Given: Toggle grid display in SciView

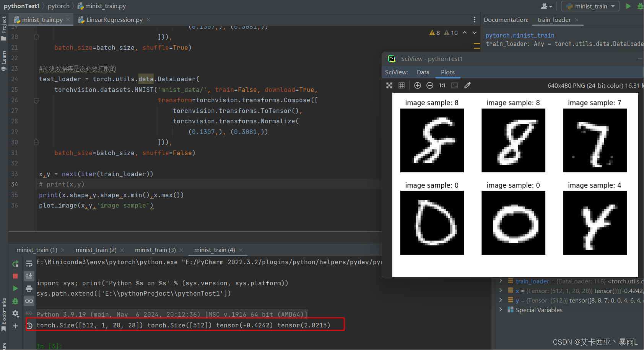Looking at the screenshot, I should tap(402, 85).
